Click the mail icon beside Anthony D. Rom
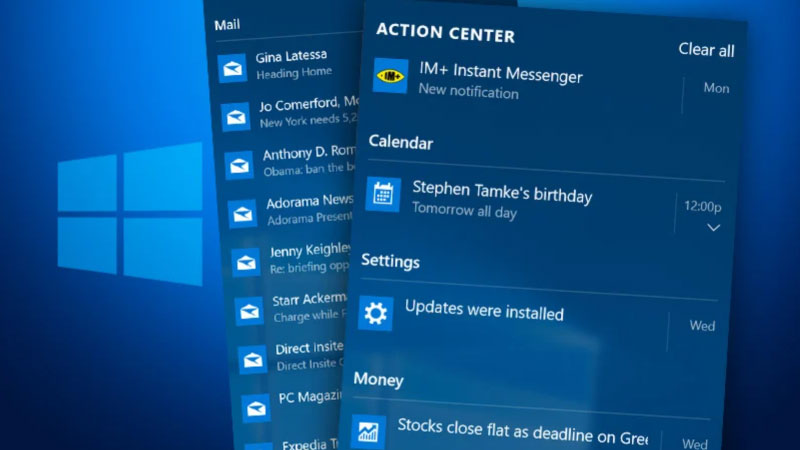Screen dimensions: 800x450 click(x=239, y=164)
